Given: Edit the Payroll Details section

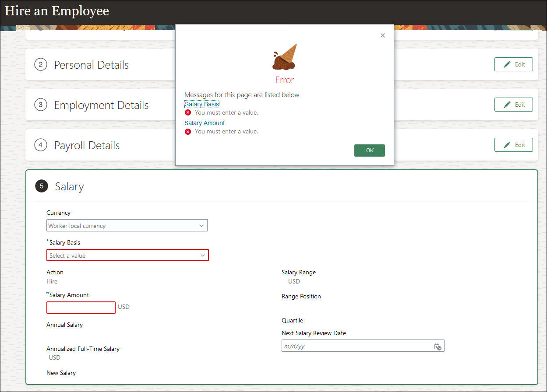Looking at the screenshot, I should (x=513, y=145).
